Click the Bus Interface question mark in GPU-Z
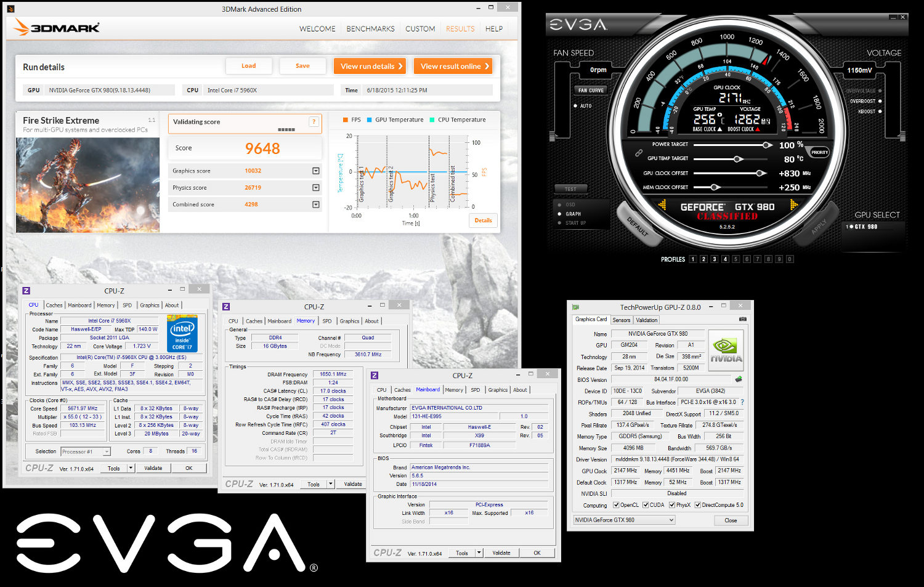The width and height of the screenshot is (924, 587). (742, 402)
